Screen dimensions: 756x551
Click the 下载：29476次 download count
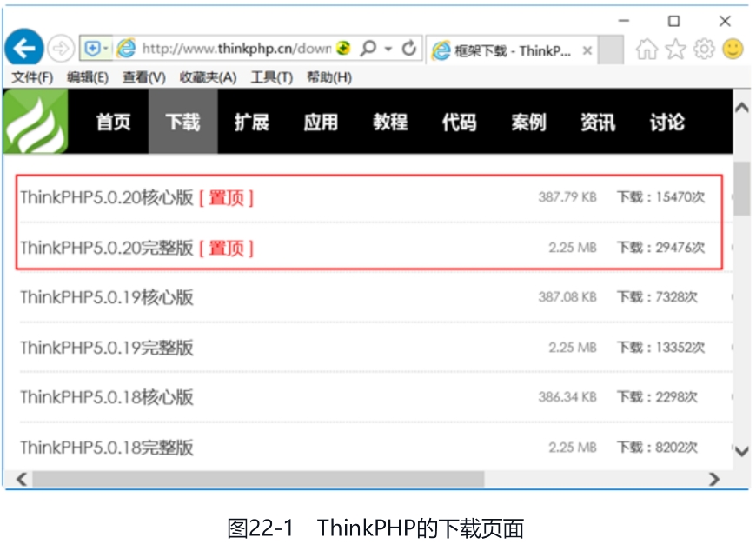click(x=661, y=248)
